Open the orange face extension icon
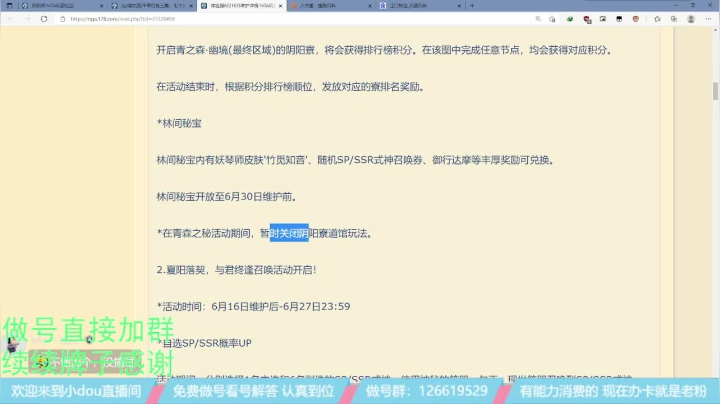Viewport: 720px width, 404px height. pos(636,19)
